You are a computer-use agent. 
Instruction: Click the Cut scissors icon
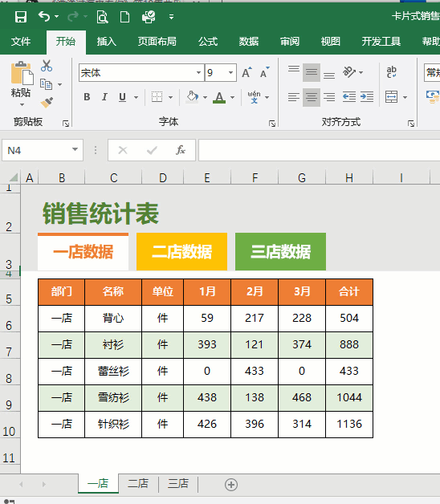47,66
